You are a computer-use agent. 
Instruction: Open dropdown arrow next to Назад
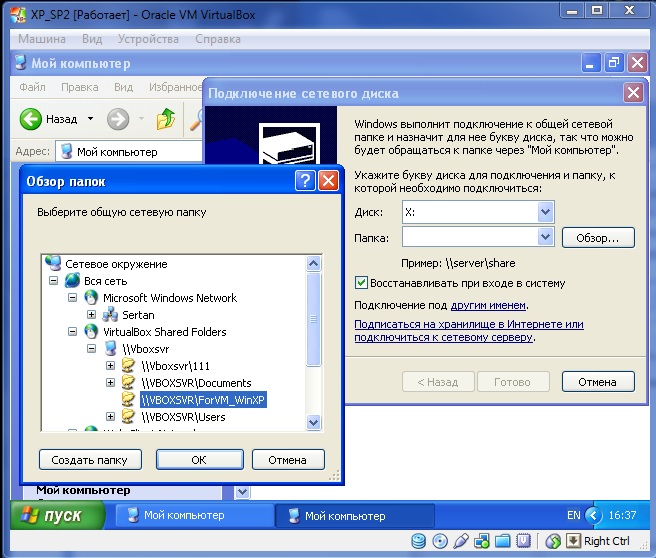(90, 119)
